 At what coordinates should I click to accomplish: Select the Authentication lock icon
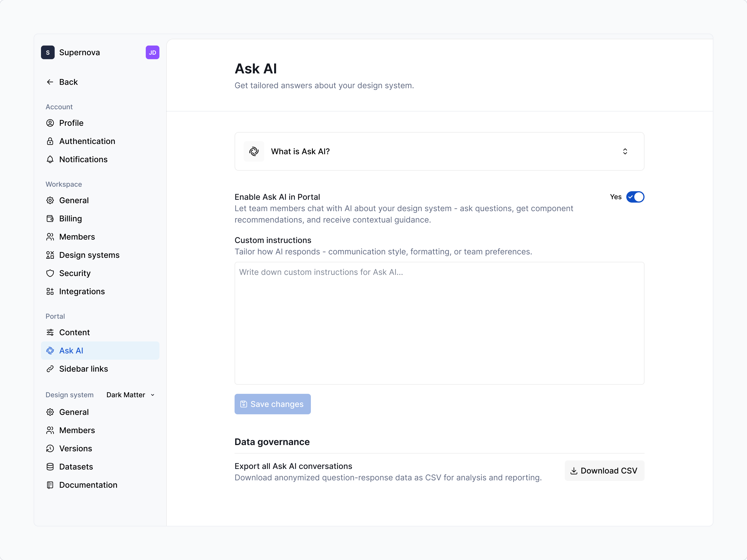click(x=50, y=141)
